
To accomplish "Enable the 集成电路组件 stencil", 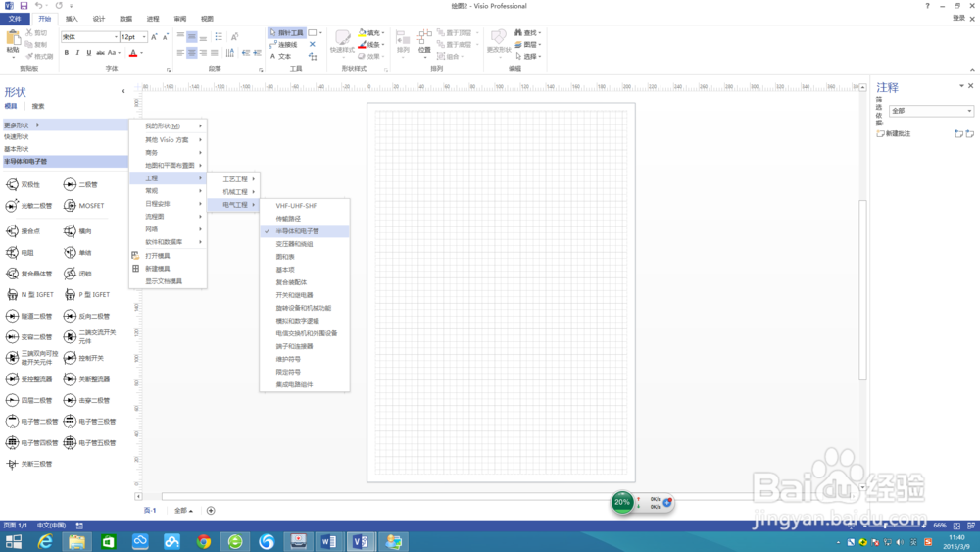I will [305, 385].
